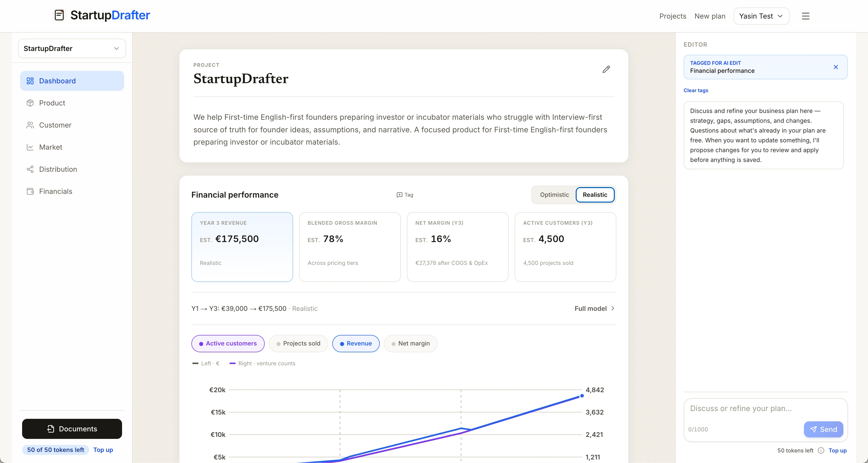Click the 4,842 right axis label
868x463 pixels.
pos(595,390)
